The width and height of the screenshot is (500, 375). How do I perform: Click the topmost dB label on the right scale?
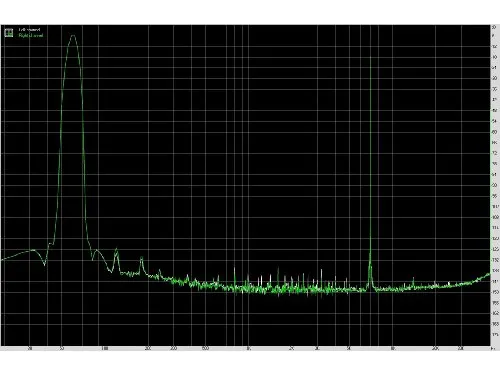pos(494,27)
